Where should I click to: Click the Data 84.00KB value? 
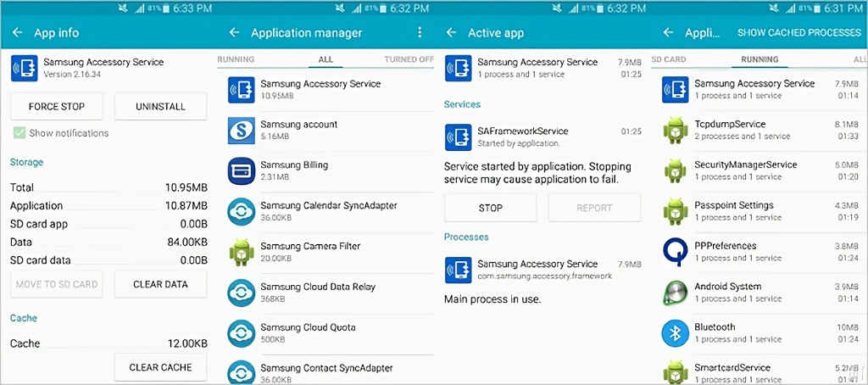(187, 242)
